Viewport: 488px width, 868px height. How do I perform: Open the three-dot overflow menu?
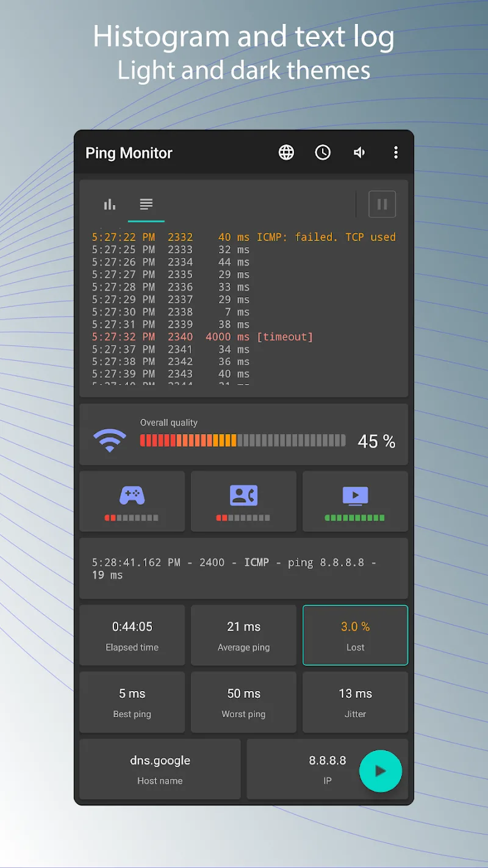point(396,153)
